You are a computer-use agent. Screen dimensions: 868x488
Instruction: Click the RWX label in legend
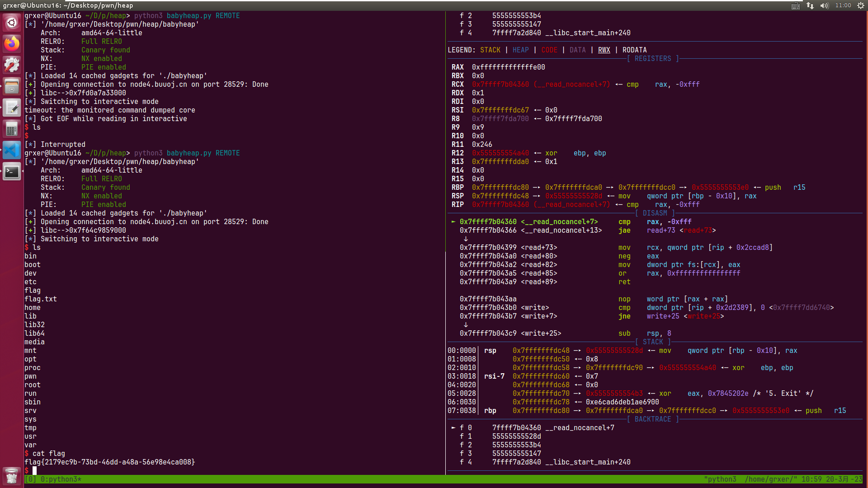(x=604, y=50)
